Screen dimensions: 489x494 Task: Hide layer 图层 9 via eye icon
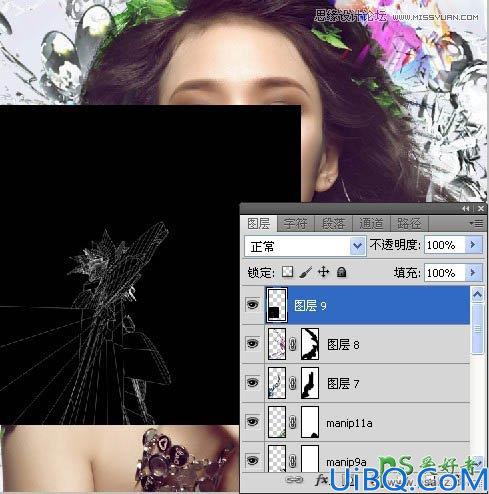[x=252, y=305]
